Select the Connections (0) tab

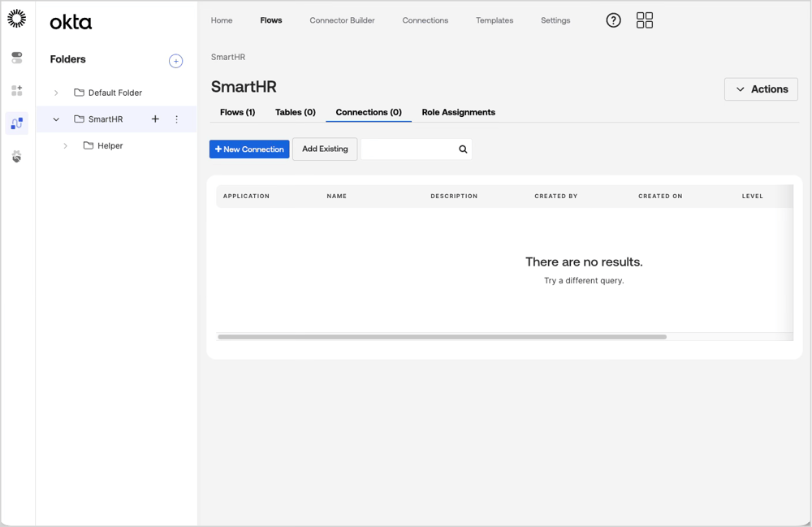[x=369, y=112]
